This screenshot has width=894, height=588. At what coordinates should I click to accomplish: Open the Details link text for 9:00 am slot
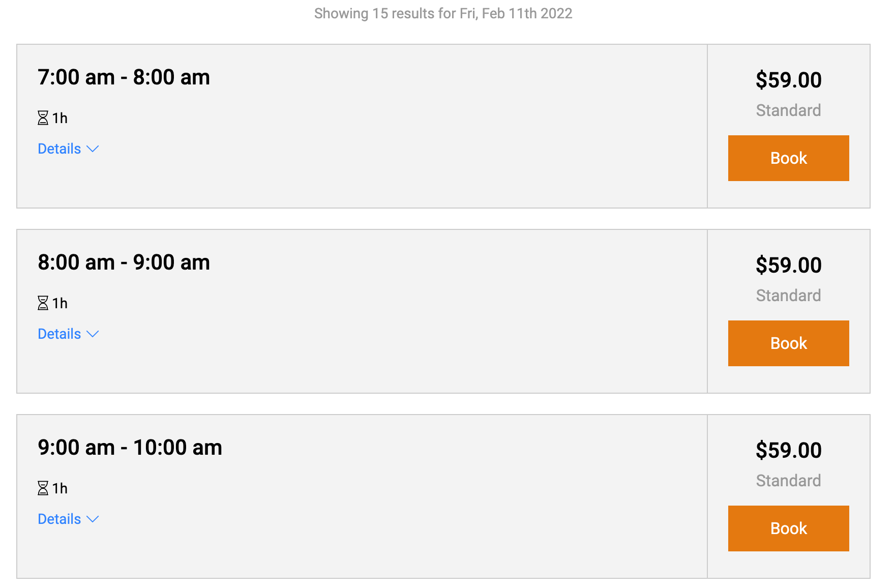(59, 519)
